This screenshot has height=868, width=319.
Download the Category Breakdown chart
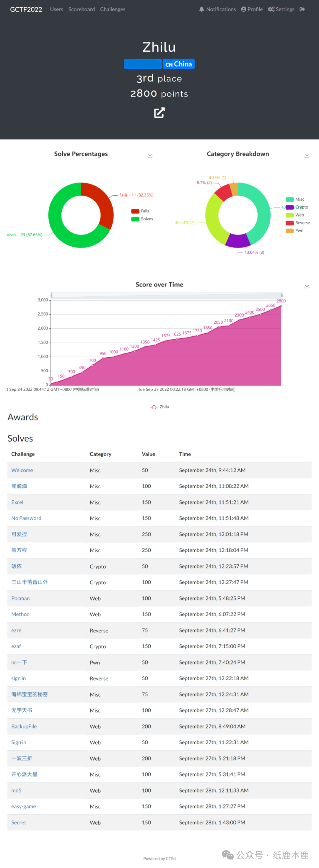307,155
